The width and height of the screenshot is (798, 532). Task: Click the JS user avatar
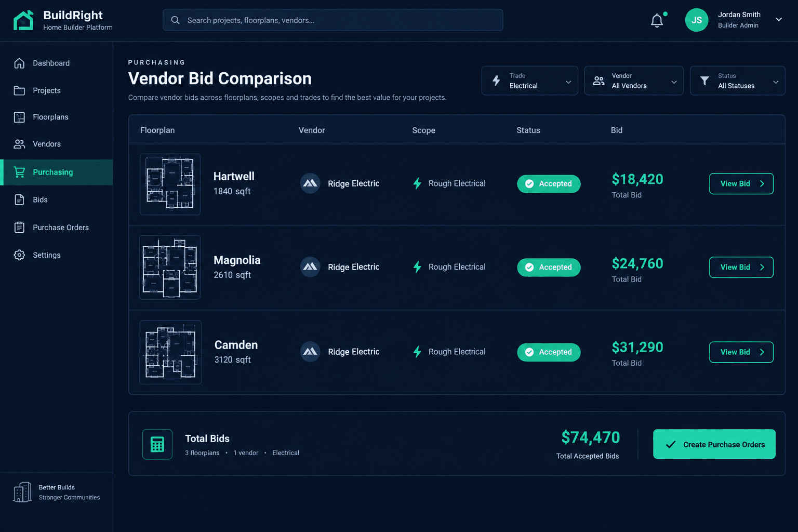697,20
